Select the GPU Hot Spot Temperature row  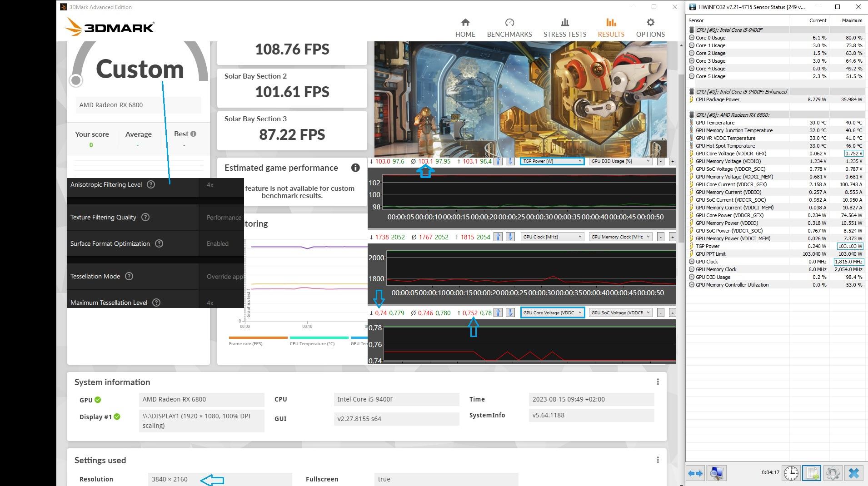775,146
